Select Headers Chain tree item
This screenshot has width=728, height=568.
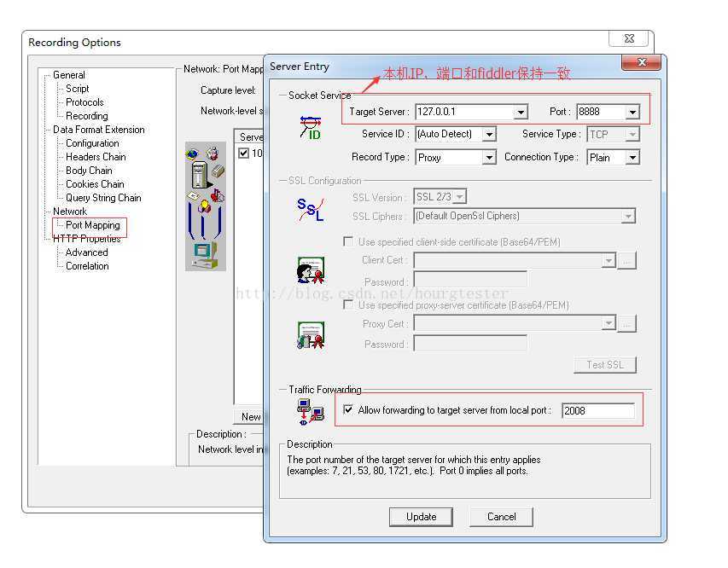[96, 157]
